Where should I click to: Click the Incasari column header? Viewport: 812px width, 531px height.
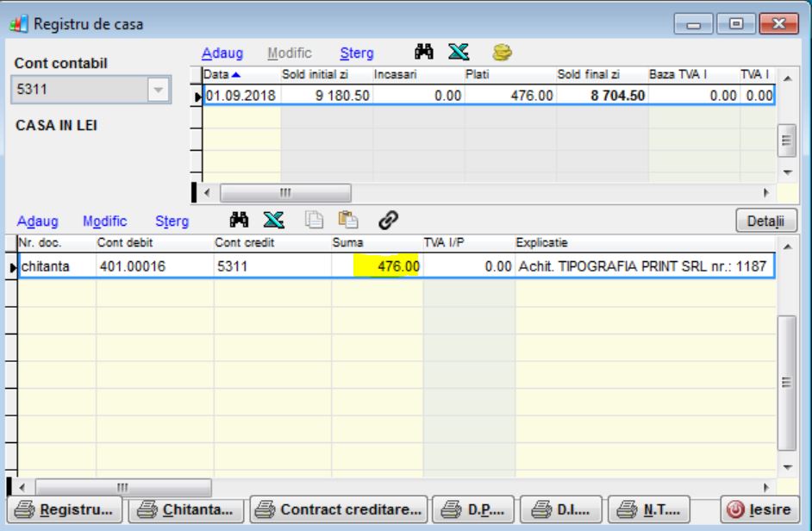coord(418,75)
